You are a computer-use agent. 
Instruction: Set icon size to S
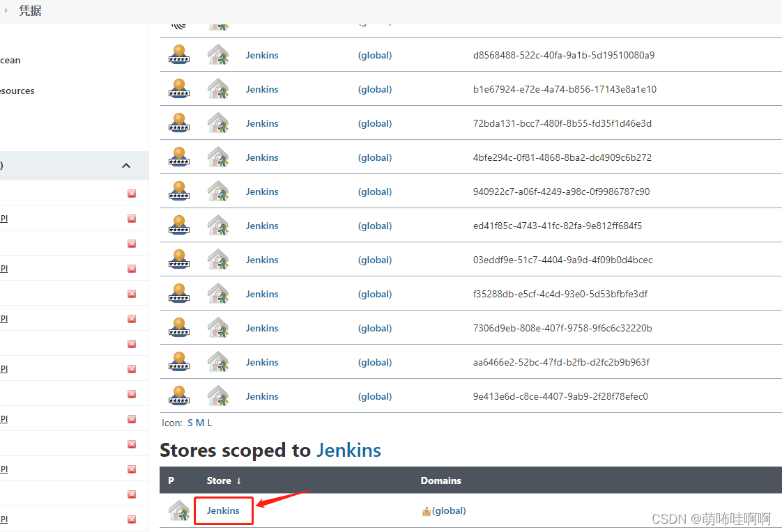190,423
